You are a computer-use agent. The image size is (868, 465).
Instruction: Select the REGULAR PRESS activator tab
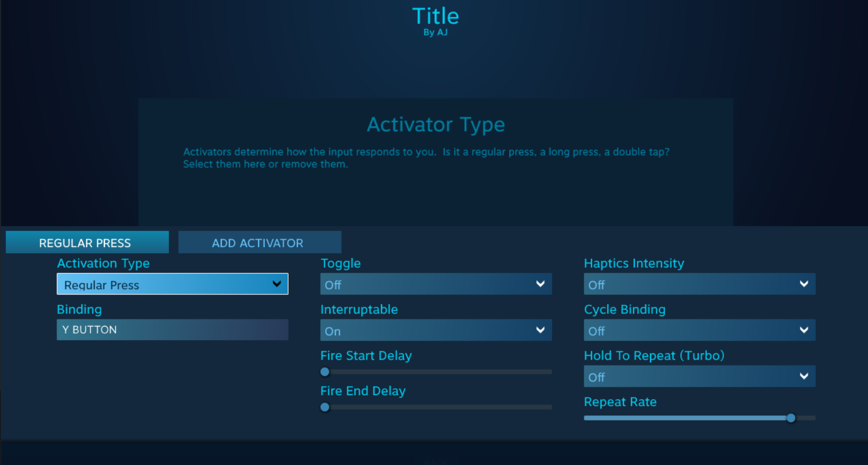click(x=87, y=242)
